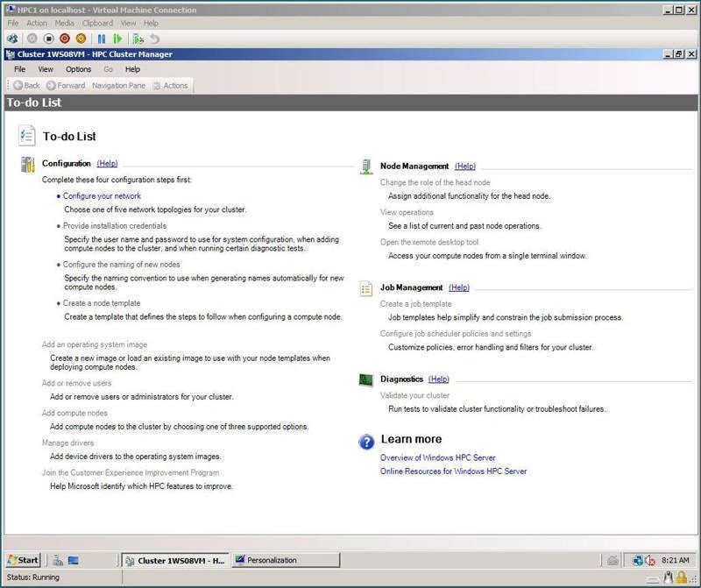Open the Go menu in HPC Cluster Manager
This screenshot has width=701, height=588.
pyautogui.click(x=108, y=69)
